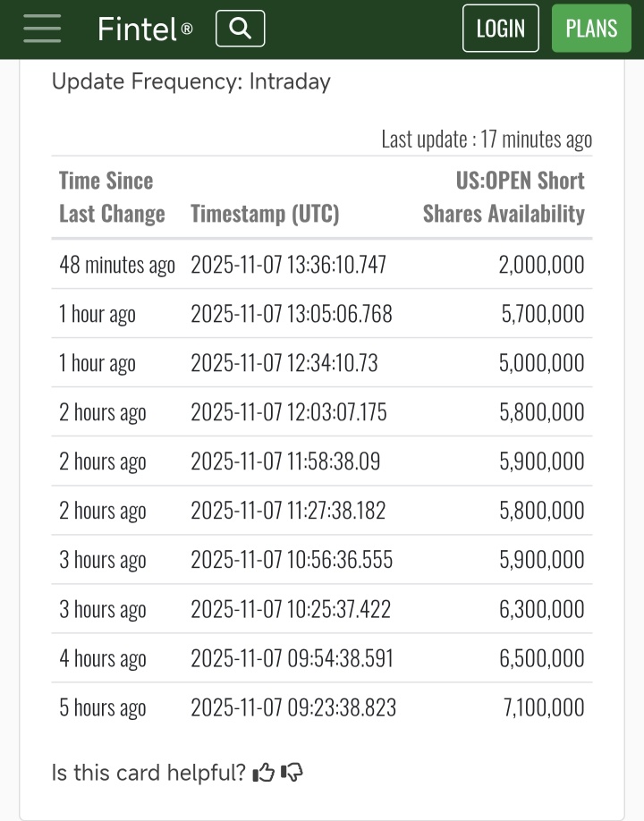Select timestamp 2025-11-07 12:03:07.175
This screenshot has width=644, height=821.
pyautogui.click(x=289, y=412)
